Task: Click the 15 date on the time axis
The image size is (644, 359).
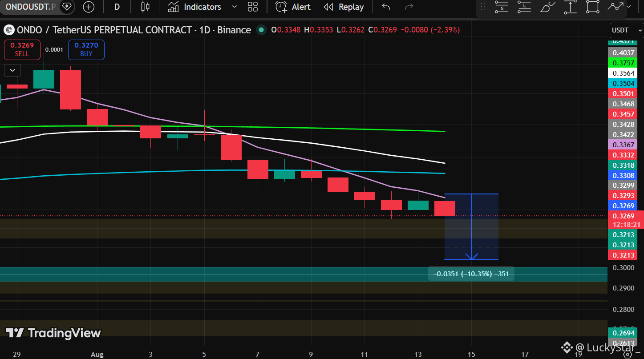Action: tap(471, 354)
